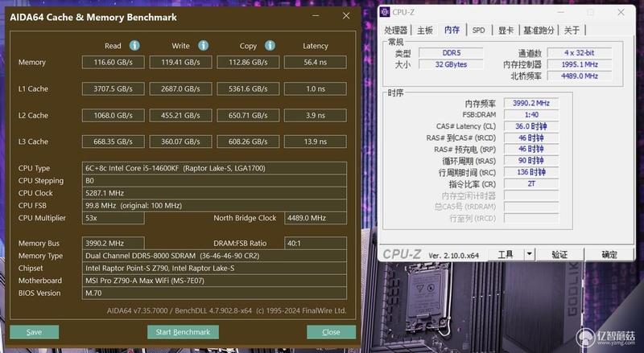Click the Close button in AIDA64
The image size is (644, 353).
coord(331,332)
